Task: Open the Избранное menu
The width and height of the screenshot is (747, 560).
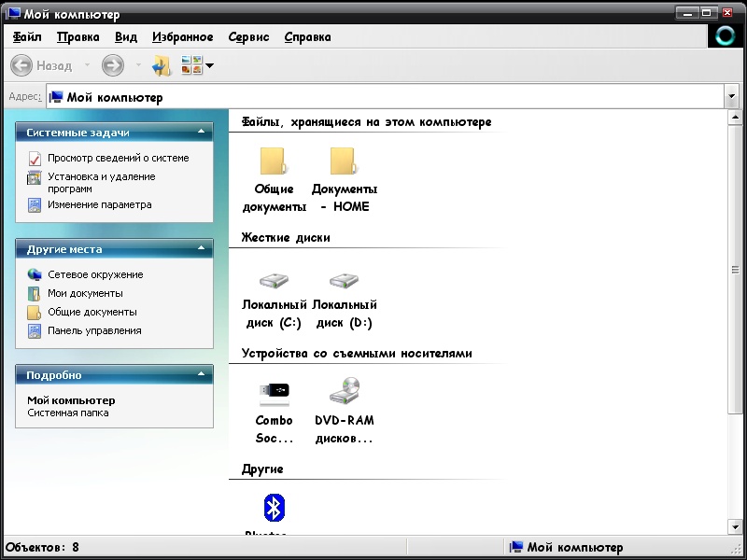Action: pyautogui.click(x=182, y=37)
